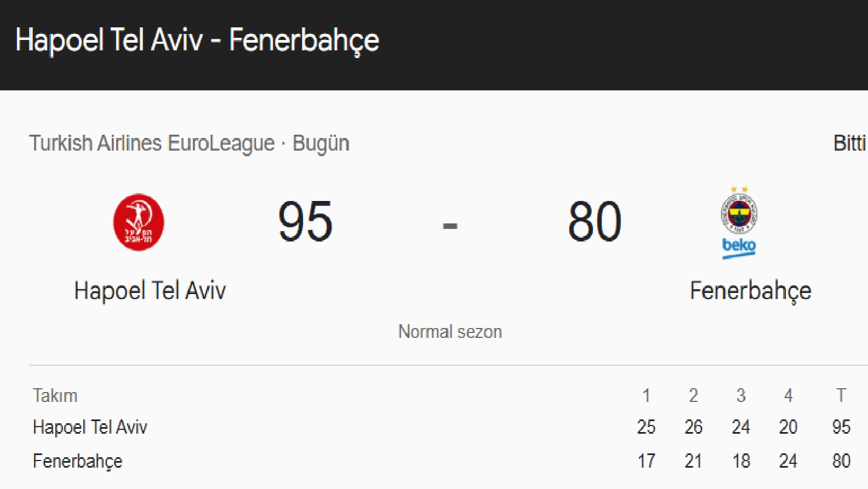Select the Normal sezon stage label
This screenshot has height=489, width=868.
450,331
